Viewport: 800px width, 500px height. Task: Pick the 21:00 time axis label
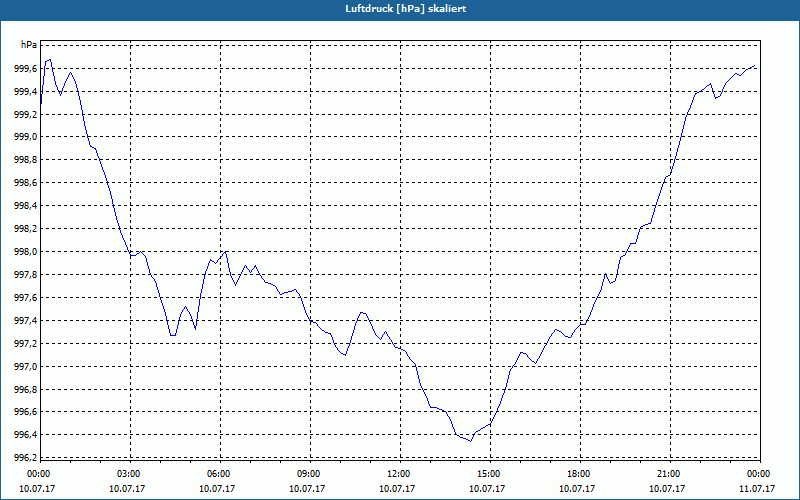[x=667, y=474]
